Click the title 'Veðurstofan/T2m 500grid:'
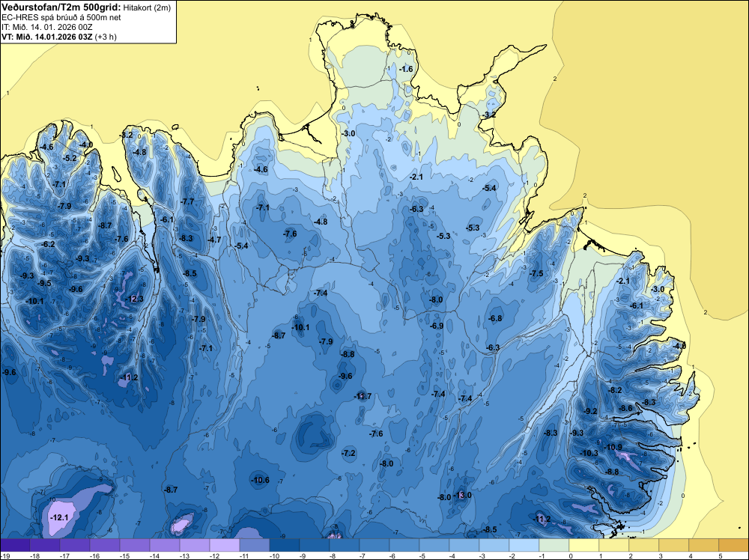The height and width of the screenshot is (560, 749). point(61,7)
